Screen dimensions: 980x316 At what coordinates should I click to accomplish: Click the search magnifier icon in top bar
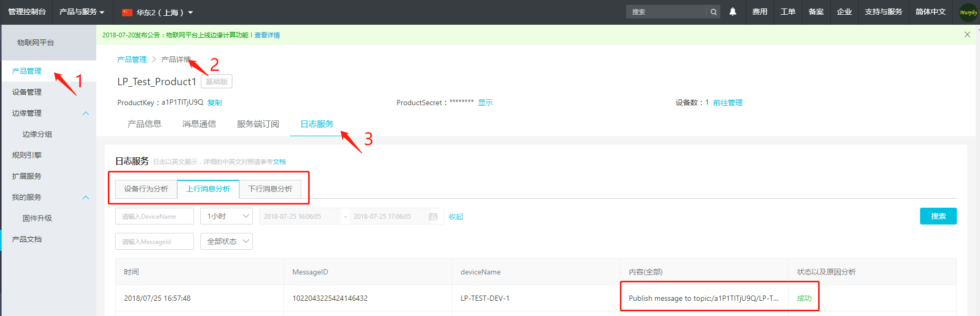713,12
